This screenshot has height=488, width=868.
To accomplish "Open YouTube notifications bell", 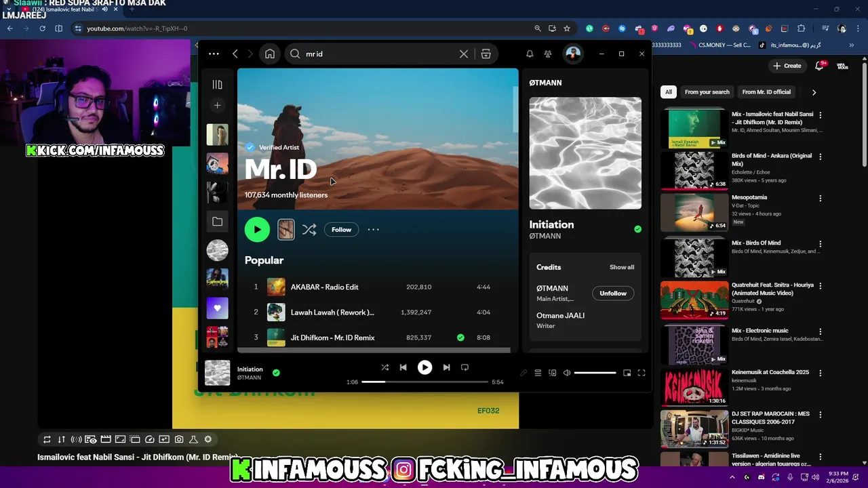I will coord(819,66).
